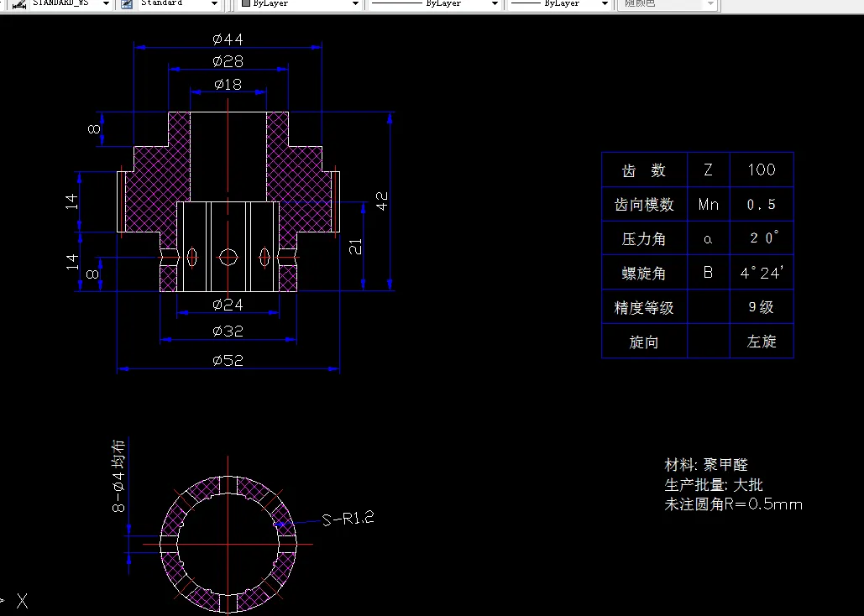Select the gear parameter table
Viewport: 864px width, 616px height.
click(x=697, y=255)
